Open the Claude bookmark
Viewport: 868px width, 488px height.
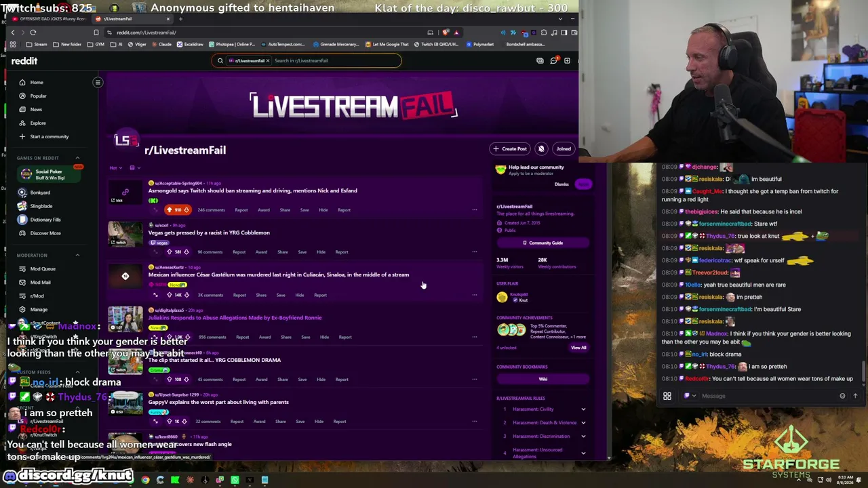coord(161,45)
